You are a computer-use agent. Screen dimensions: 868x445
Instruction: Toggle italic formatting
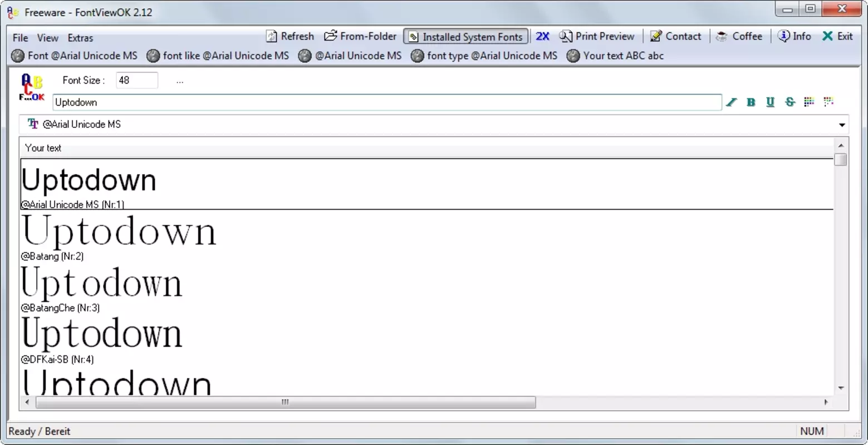click(x=732, y=102)
